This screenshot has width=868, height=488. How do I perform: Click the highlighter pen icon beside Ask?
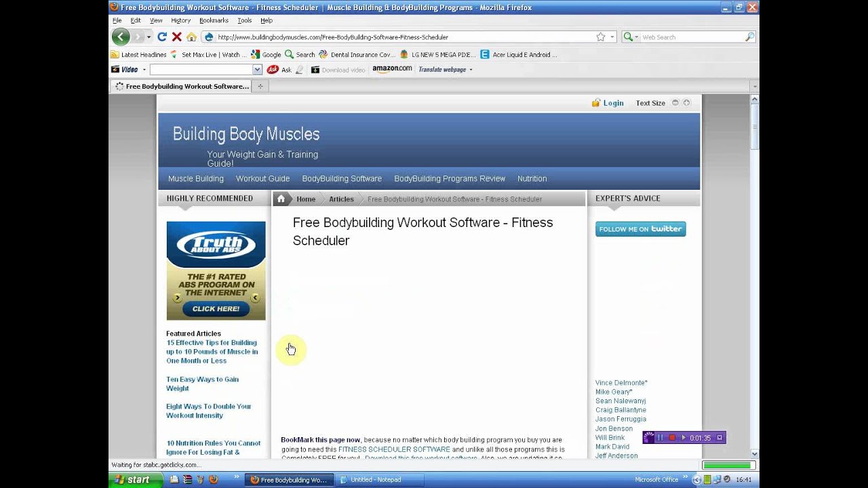[299, 69]
